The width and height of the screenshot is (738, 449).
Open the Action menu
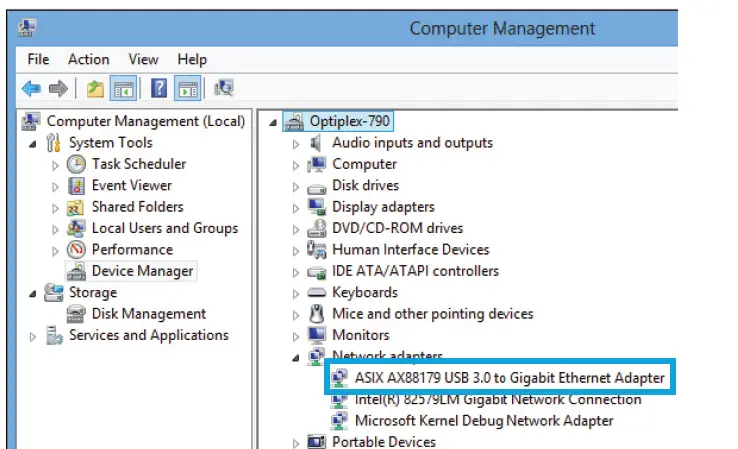tap(88, 59)
